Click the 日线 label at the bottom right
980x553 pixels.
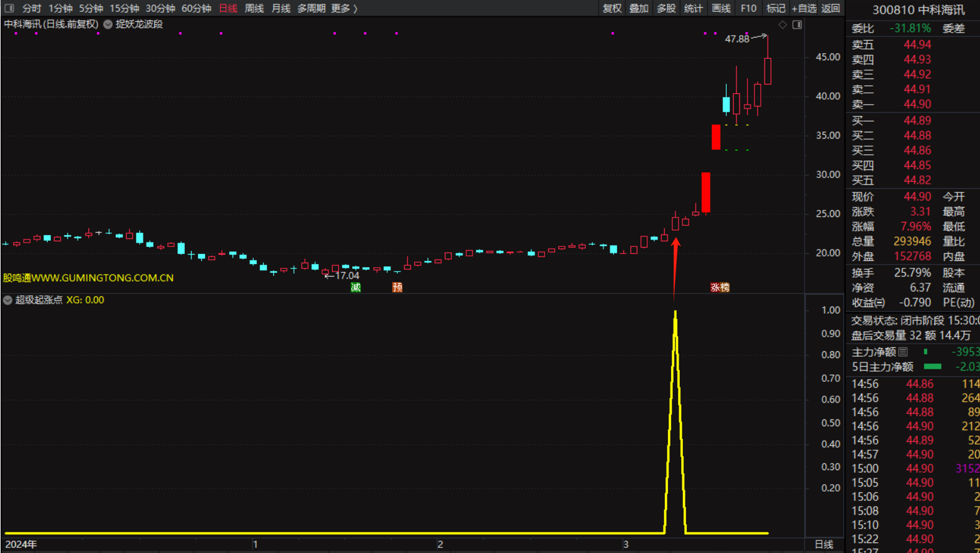pos(823,544)
